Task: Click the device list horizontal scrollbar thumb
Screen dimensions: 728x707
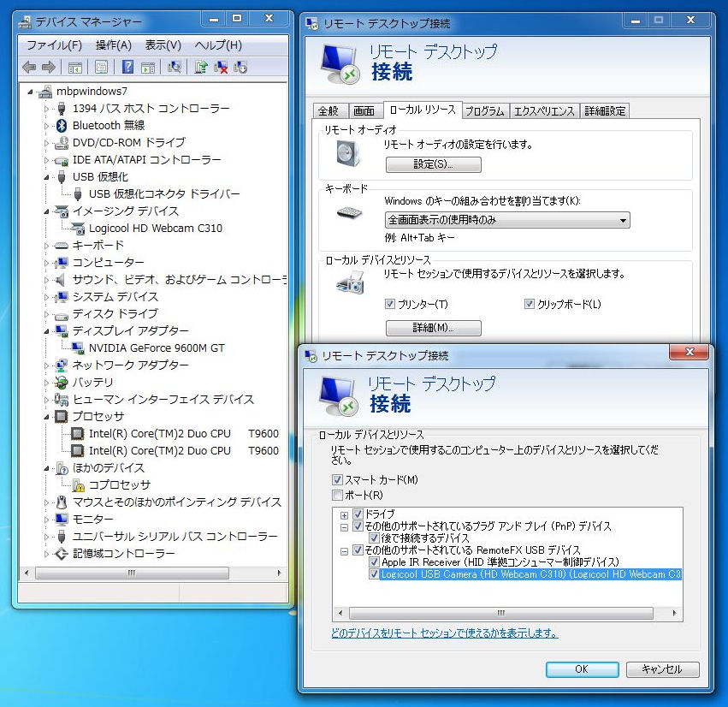Action: (x=500, y=613)
